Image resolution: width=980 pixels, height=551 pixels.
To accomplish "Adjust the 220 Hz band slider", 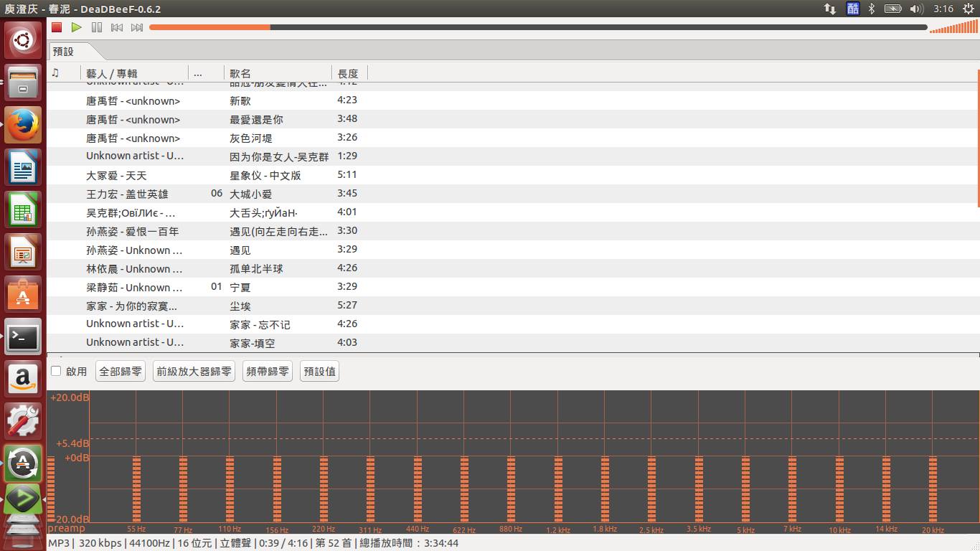I will point(324,488).
